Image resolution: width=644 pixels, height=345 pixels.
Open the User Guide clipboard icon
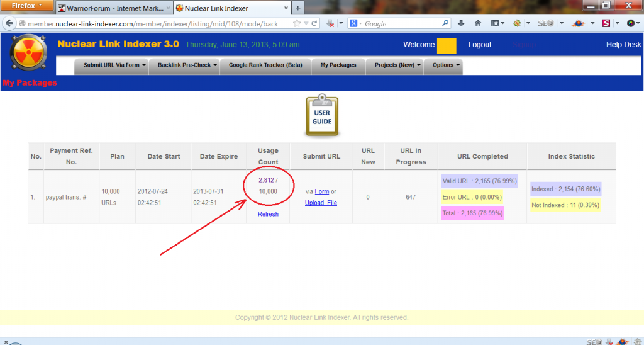[322, 116]
